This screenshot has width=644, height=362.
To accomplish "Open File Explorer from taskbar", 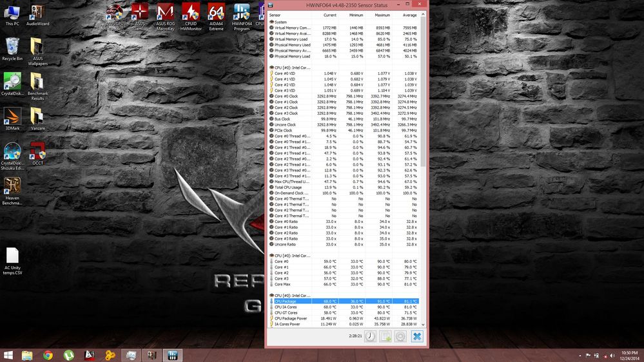I will coord(27,356).
